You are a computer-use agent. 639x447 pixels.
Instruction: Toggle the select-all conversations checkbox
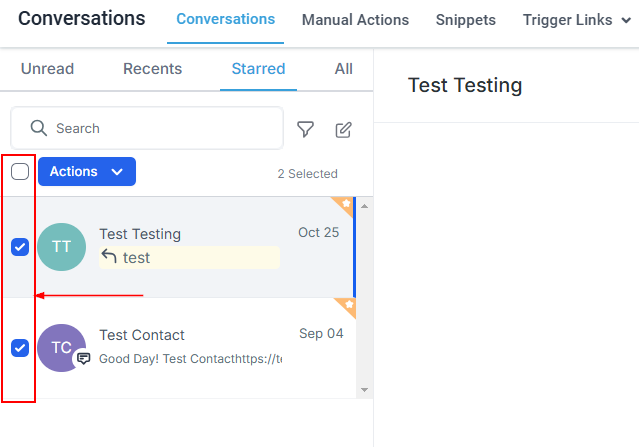[x=20, y=172]
